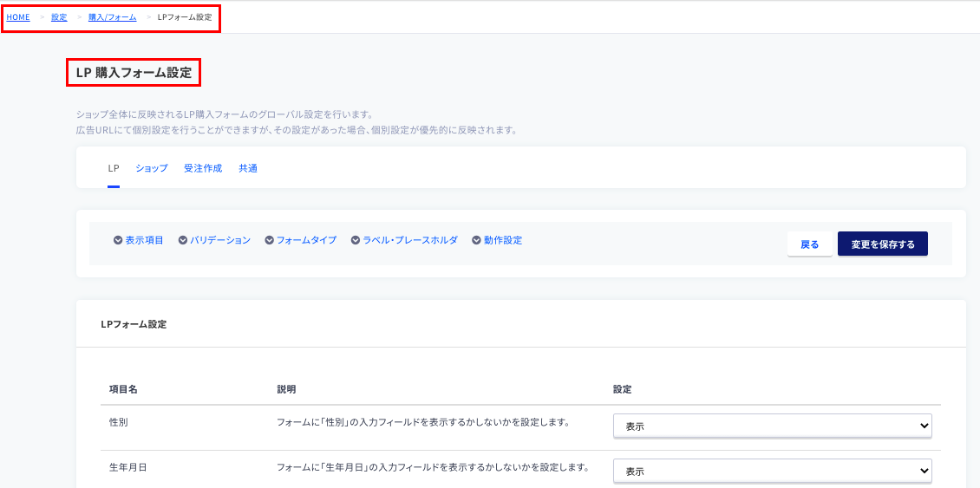Click the chevron icon beside 動作設定
The image size is (980, 488).
click(476, 241)
